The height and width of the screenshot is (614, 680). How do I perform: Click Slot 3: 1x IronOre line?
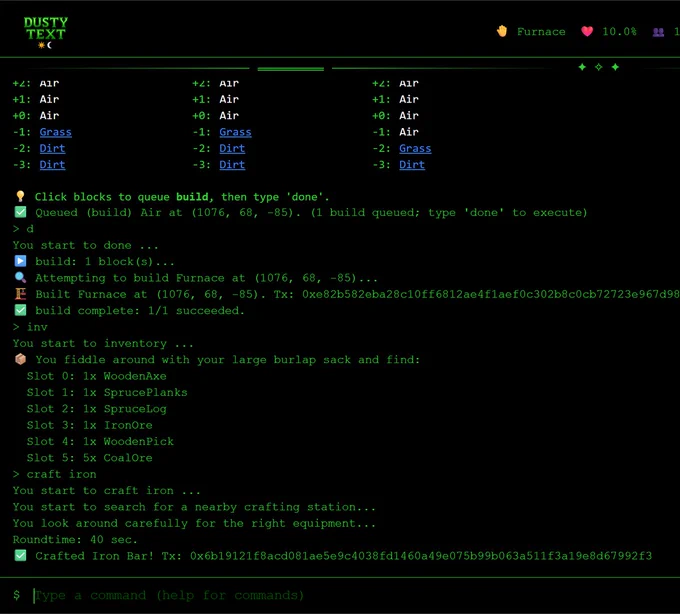tap(89, 425)
